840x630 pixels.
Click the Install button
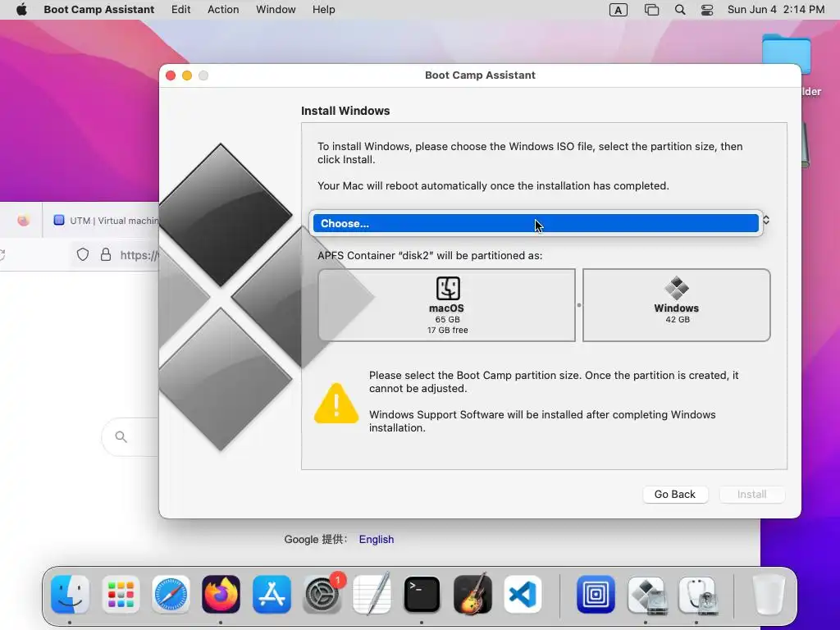752,494
